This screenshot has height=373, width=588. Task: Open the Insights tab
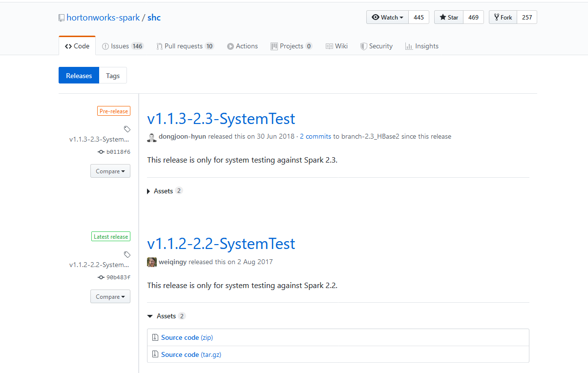(422, 46)
